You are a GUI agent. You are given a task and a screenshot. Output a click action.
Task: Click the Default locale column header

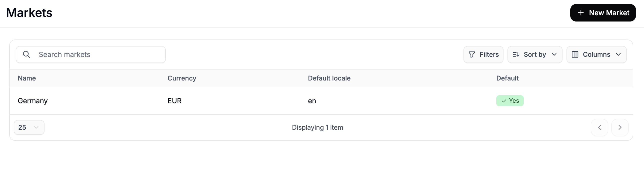(x=329, y=78)
